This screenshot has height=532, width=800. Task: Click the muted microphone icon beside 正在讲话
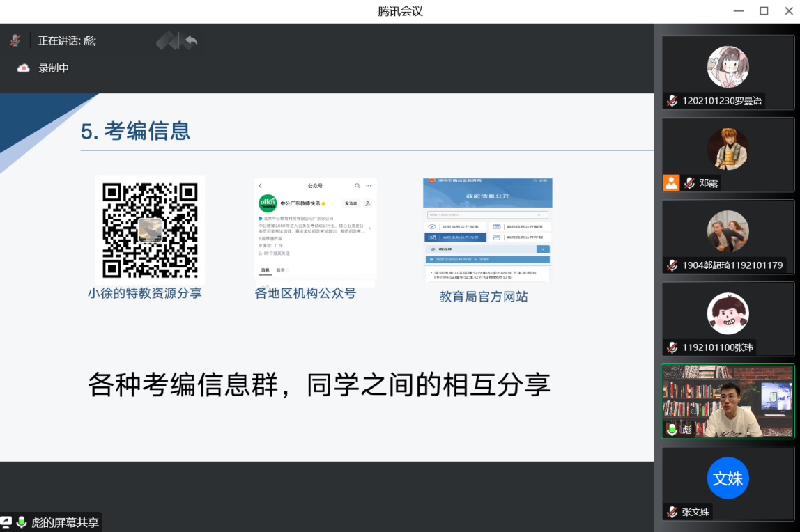click(15, 40)
